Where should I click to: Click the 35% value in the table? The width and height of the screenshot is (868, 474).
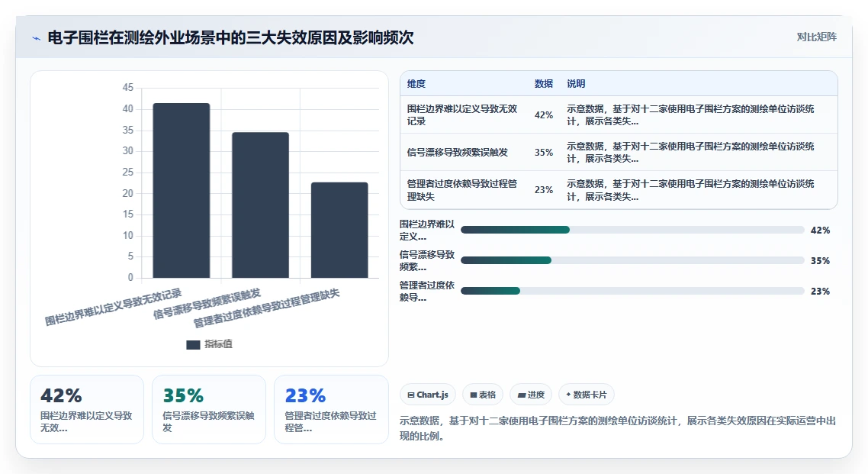tap(544, 153)
